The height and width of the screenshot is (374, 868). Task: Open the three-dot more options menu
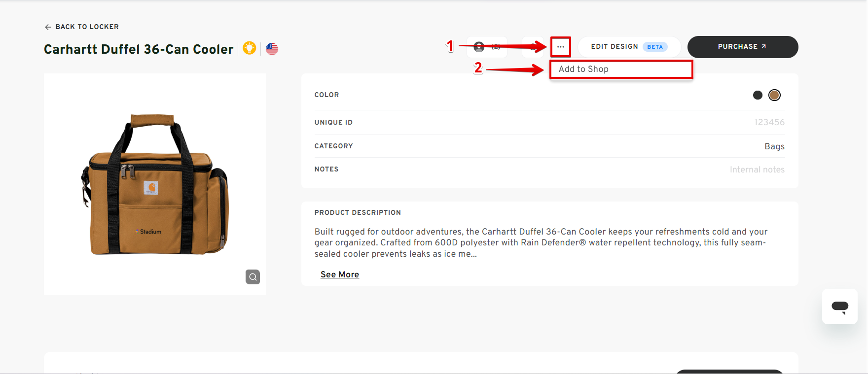point(560,47)
